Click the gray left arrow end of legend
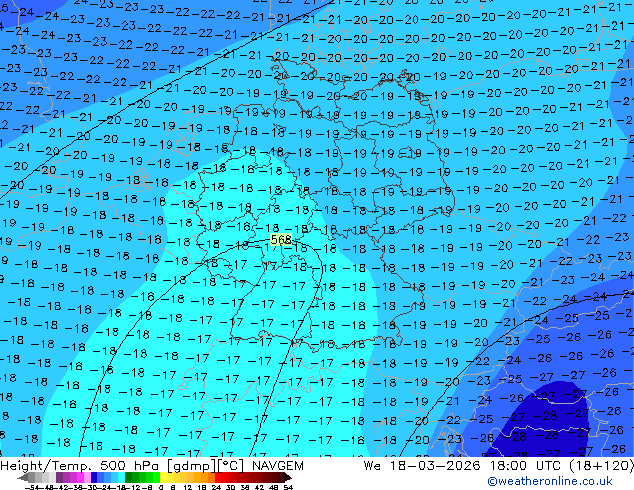Viewport: 634px width, 490px height. pyautogui.click(x=23, y=477)
